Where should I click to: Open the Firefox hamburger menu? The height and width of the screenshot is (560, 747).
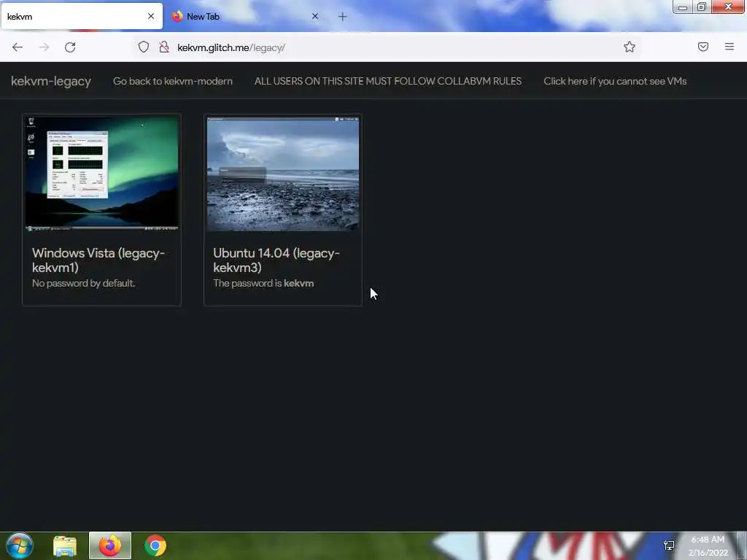coord(729,47)
